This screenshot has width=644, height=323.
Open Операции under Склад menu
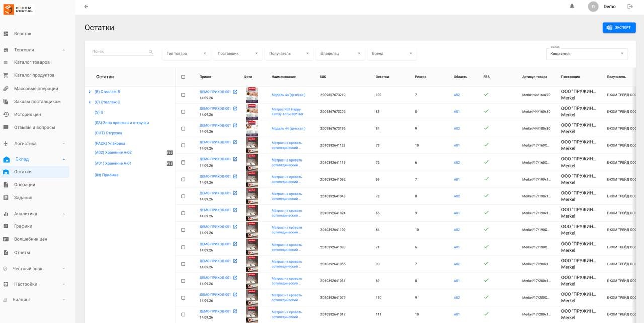(x=25, y=185)
